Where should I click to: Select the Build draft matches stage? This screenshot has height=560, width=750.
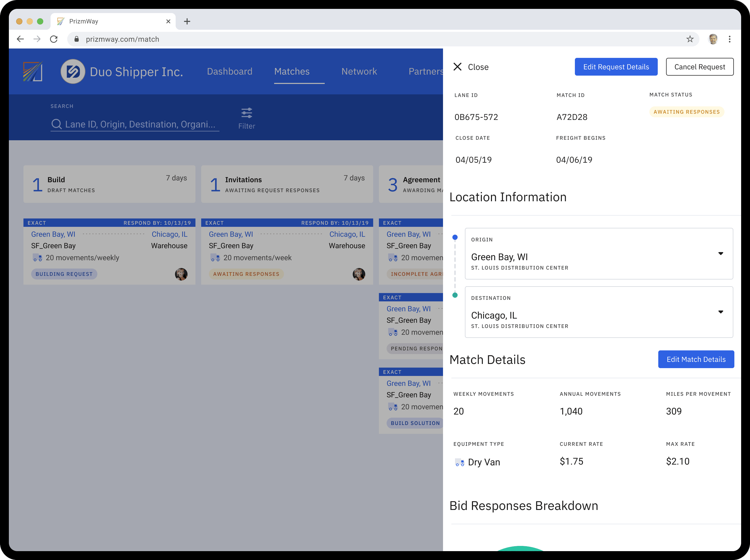(109, 184)
